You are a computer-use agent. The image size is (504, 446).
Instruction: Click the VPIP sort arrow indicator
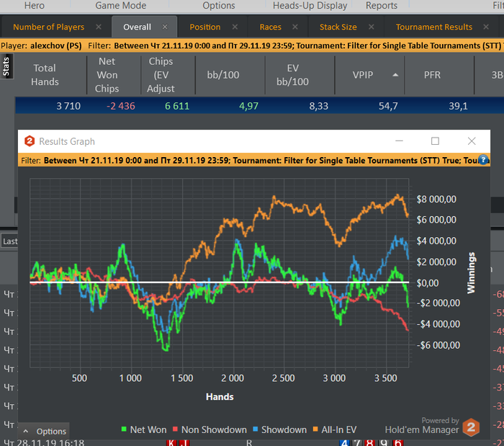coord(395,75)
